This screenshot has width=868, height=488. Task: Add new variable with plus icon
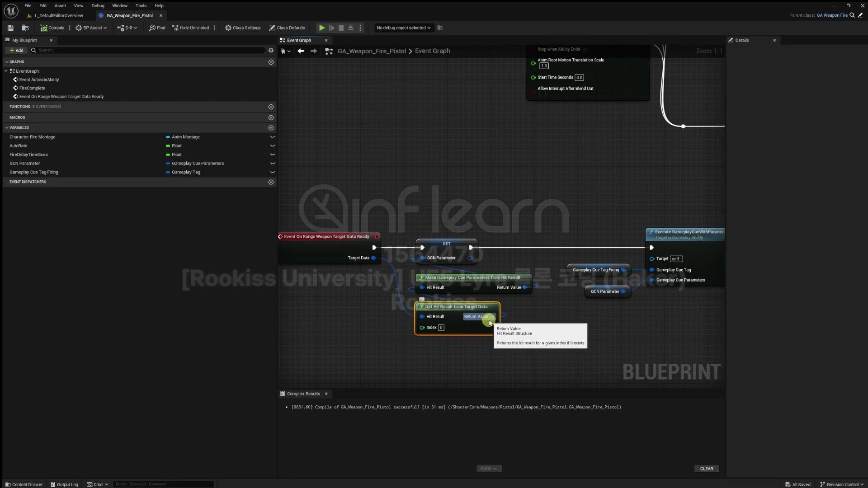[271, 128]
